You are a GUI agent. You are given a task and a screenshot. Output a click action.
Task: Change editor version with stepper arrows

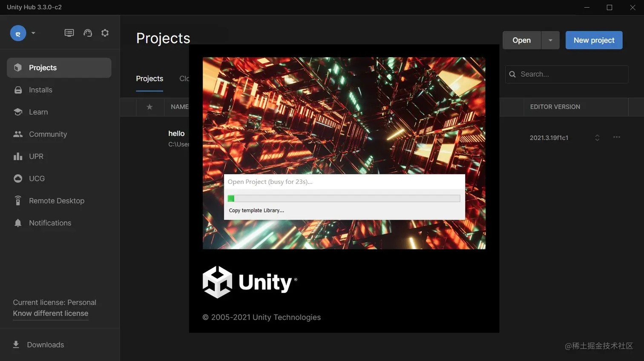point(597,138)
